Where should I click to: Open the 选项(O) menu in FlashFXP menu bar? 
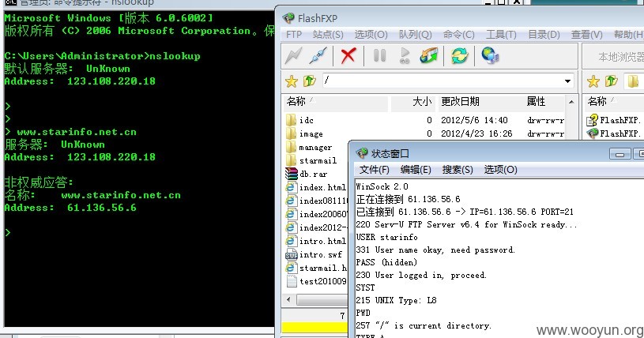pyautogui.click(x=371, y=35)
